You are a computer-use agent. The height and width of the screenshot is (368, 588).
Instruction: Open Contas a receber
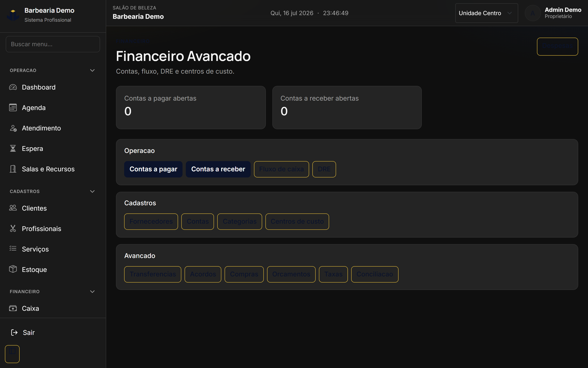pos(218,169)
